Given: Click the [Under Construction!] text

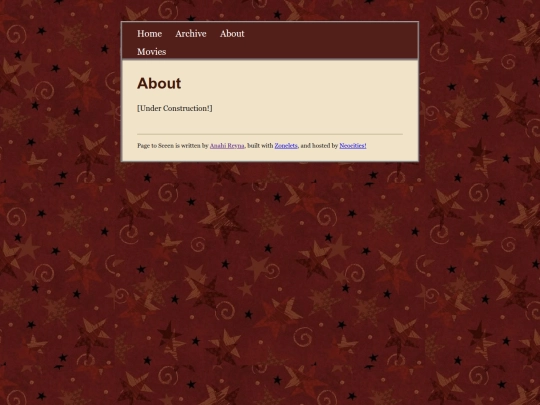Looking at the screenshot, I should point(175,108).
